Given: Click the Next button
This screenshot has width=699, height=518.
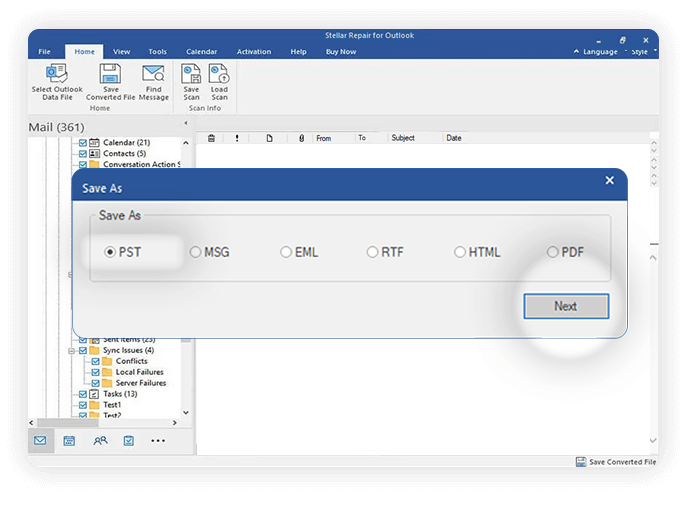Looking at the screenshot, I should pos(566,306).
